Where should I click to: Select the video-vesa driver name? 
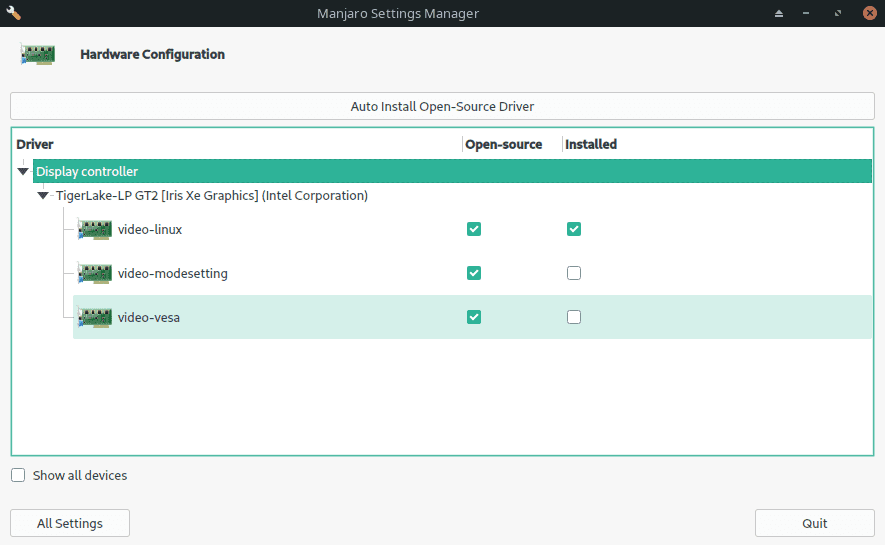(148, 318)
